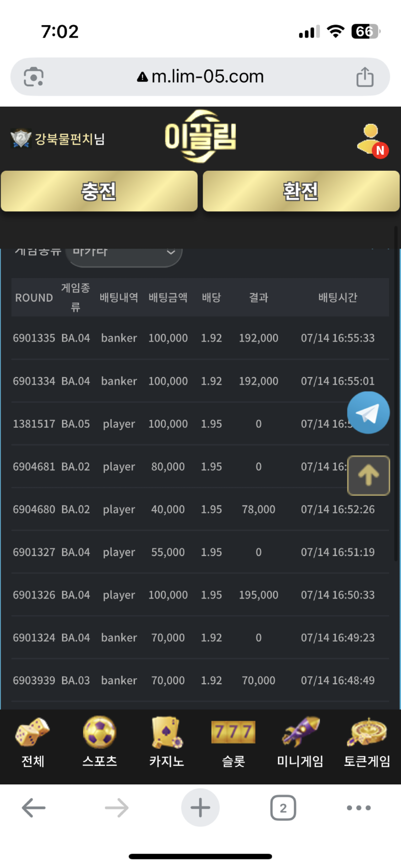The width and height of the screenshot is (401, 868).
Task: Tap the lens search icon in address bar
Action: pyautogui.click(x=34, y=77)
